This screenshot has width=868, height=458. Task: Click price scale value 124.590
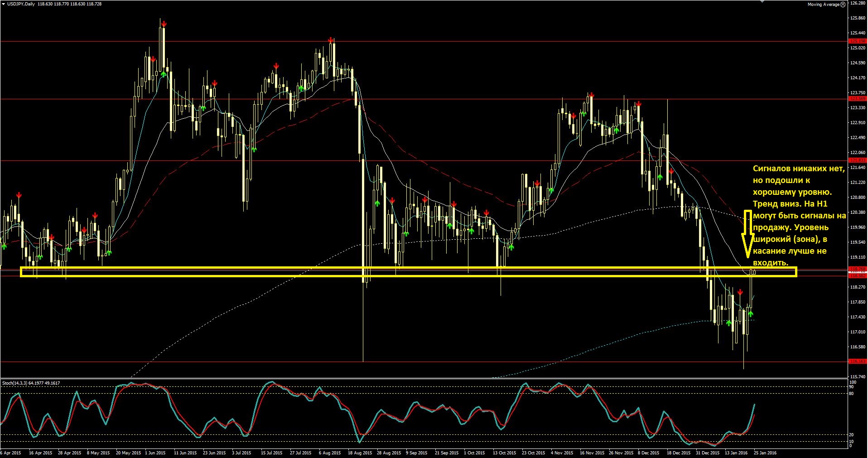[x=858, y=63]
